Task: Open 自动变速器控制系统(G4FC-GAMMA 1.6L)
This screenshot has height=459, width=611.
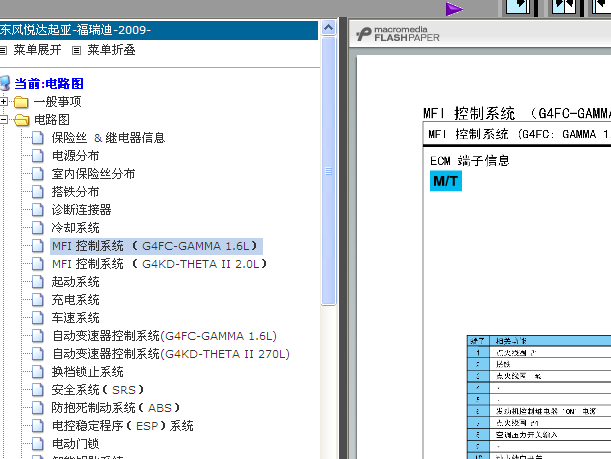Action: point(164,336)
